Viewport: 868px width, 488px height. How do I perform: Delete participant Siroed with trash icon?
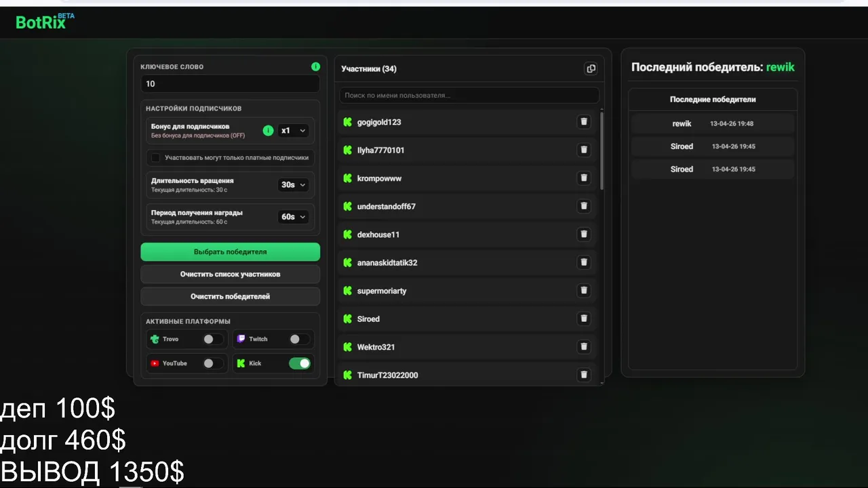pos(583,319)
